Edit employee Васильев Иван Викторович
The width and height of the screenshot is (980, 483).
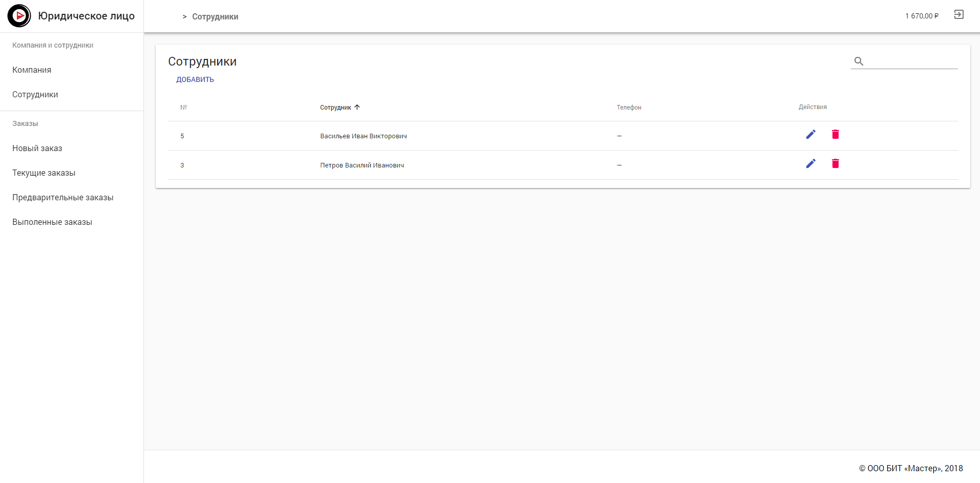810,135
